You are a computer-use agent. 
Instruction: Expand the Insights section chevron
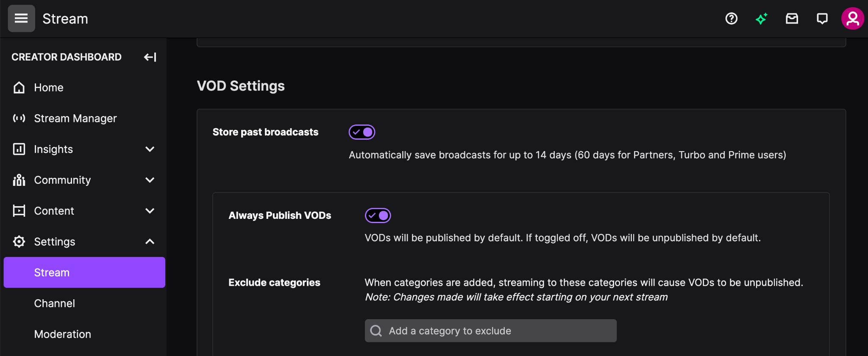click(150, 149)
